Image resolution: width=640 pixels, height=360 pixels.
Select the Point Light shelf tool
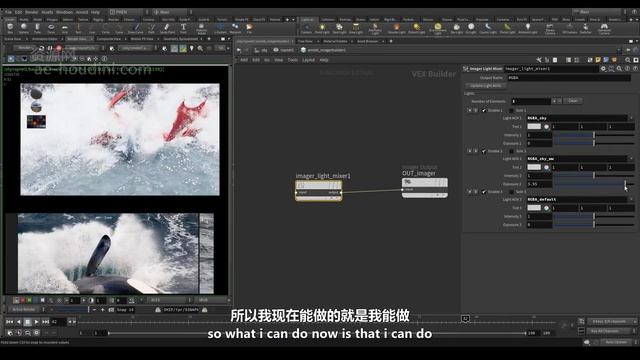coord(322,29)
